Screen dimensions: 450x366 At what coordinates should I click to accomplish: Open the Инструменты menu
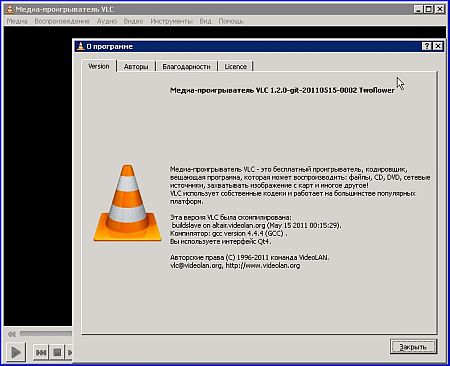coord(171,21)
